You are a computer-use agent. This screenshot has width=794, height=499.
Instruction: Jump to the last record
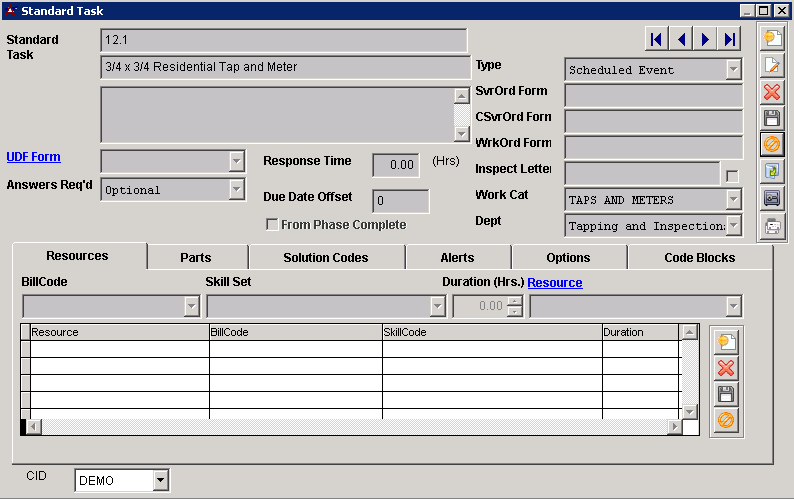(x=730, y=39)
